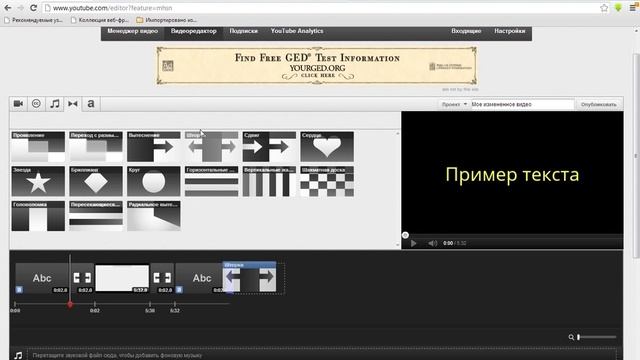Screen dimensions: 640x360
Task: Bookmark this page with the star
Action: point(604,8)
